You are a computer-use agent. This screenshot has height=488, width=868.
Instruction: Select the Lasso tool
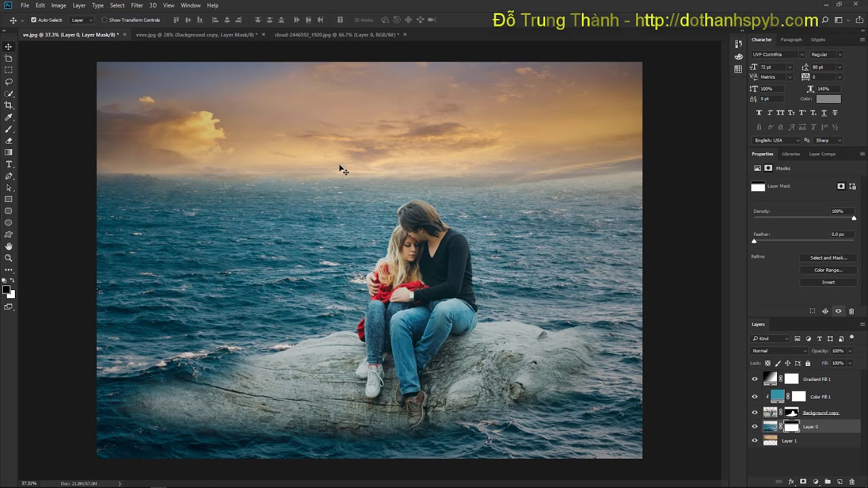pyautogui.click(x=9, y=82)
